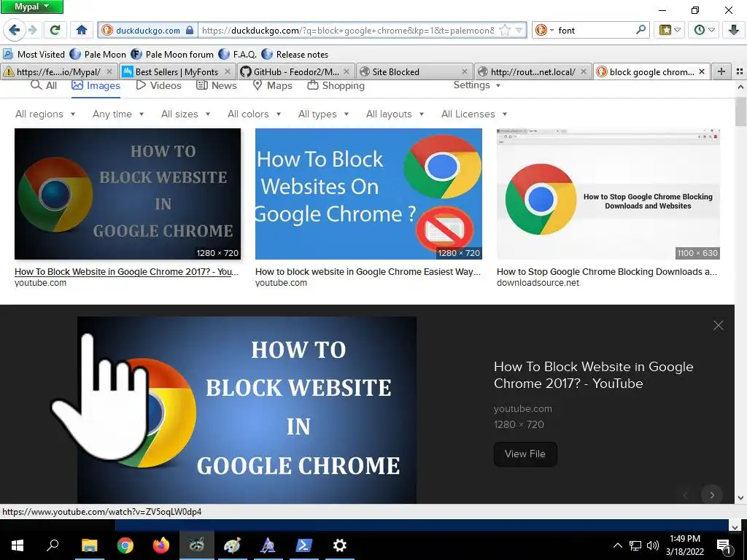
Task: Click the vertical scrollbar thumb
Action: (741, 112)
